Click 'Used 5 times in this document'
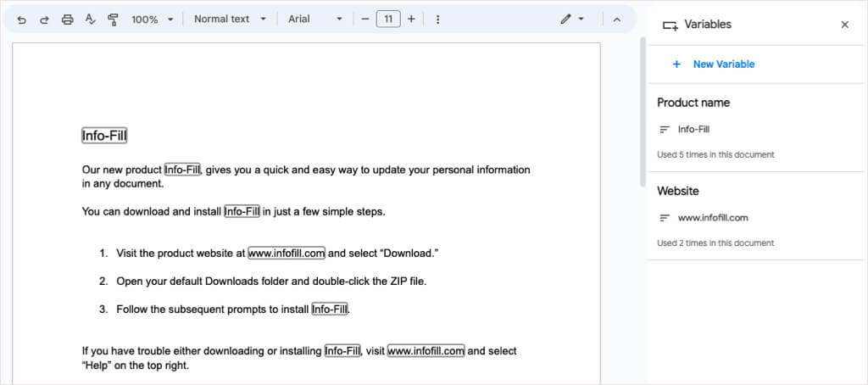868x385 pixels. [715, 154]
